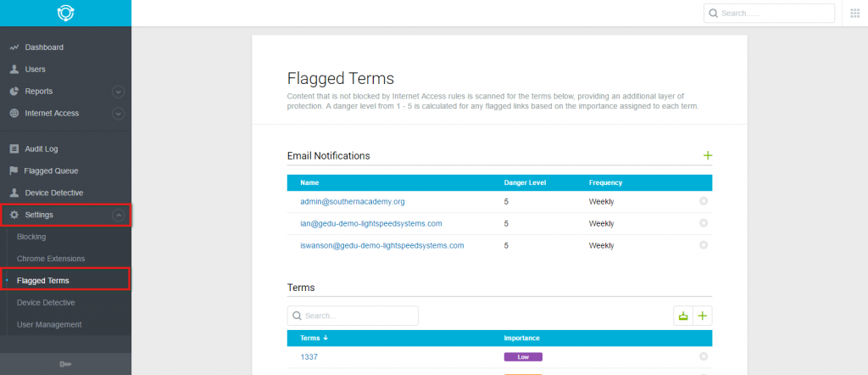Click the Lightspeed logo icon

[x=65, y=13]
